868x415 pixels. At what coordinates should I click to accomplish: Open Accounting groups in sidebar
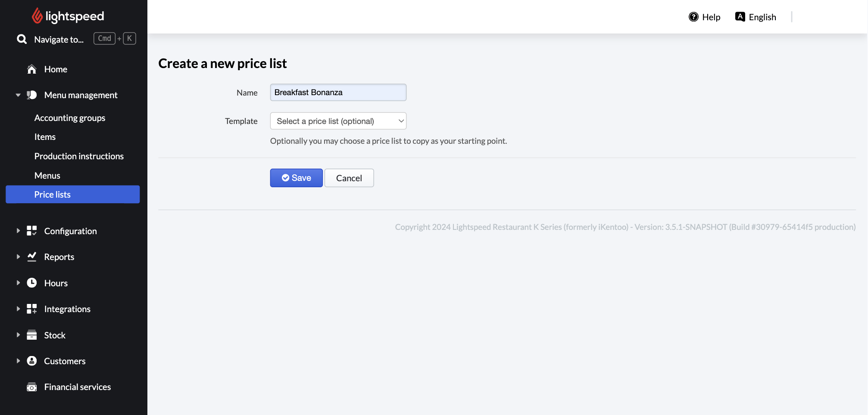pyautogui.click(x=70, y=118)
